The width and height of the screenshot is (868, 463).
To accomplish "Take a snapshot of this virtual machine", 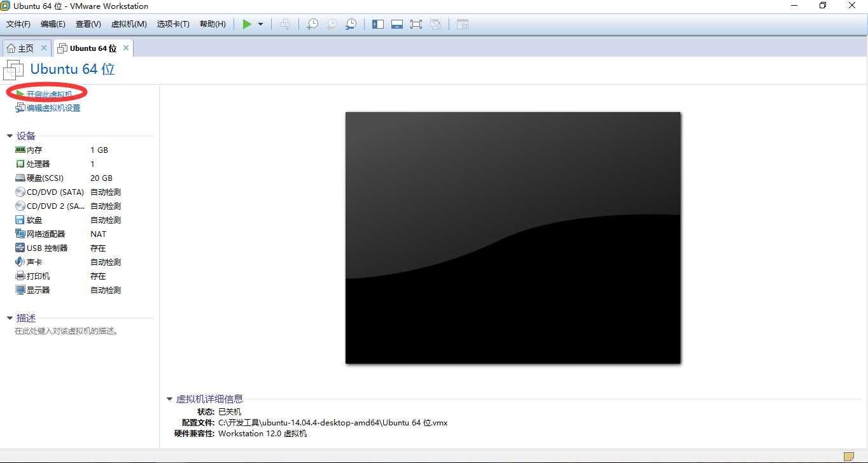I will pyautogui.click(x=312, y=24).
